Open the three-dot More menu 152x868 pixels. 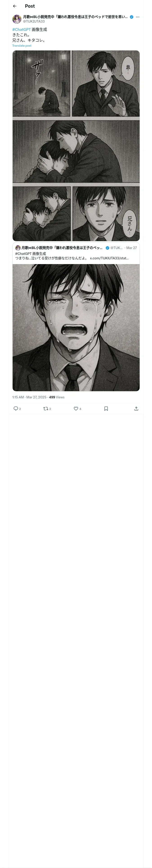tap(138, 17)
